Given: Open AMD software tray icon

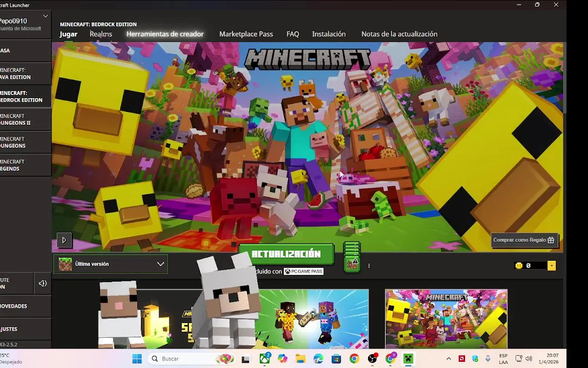Looking at the screenshot, I should point(461,359).
